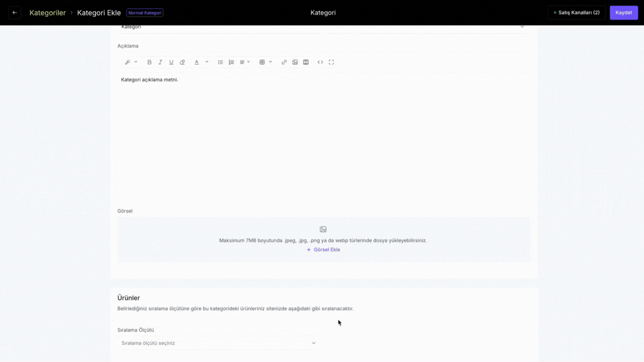Toggle bold formatting in the editor
This screenshot has width=644, height=362.
pyautogui.click(x=149, y=63)
